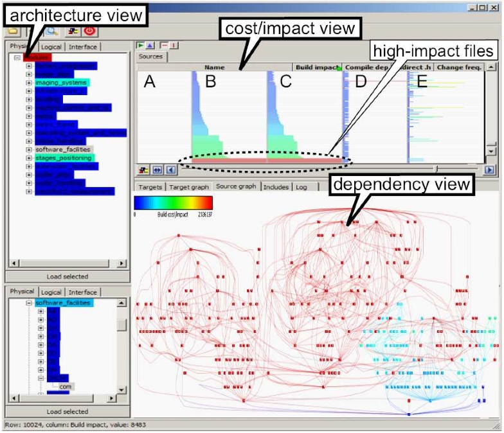
Task: Click the horizontal slider below cost view
Action: tap(437, 170)
